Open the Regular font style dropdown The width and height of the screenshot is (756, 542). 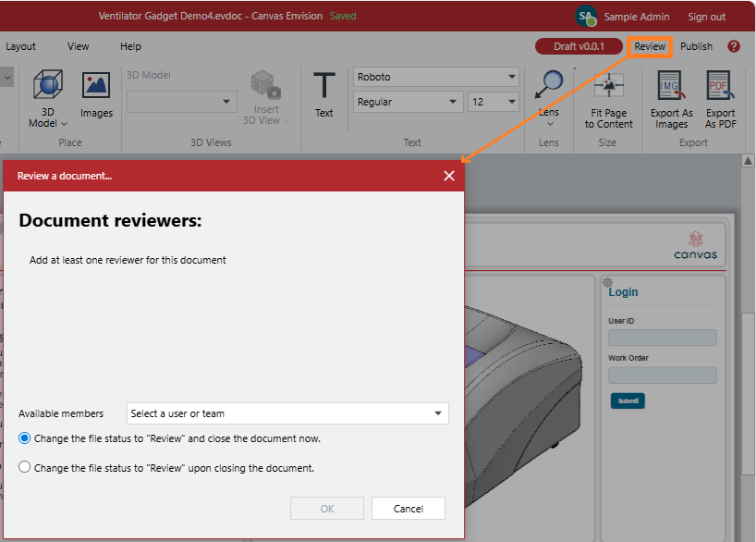(x=408, y=102)
